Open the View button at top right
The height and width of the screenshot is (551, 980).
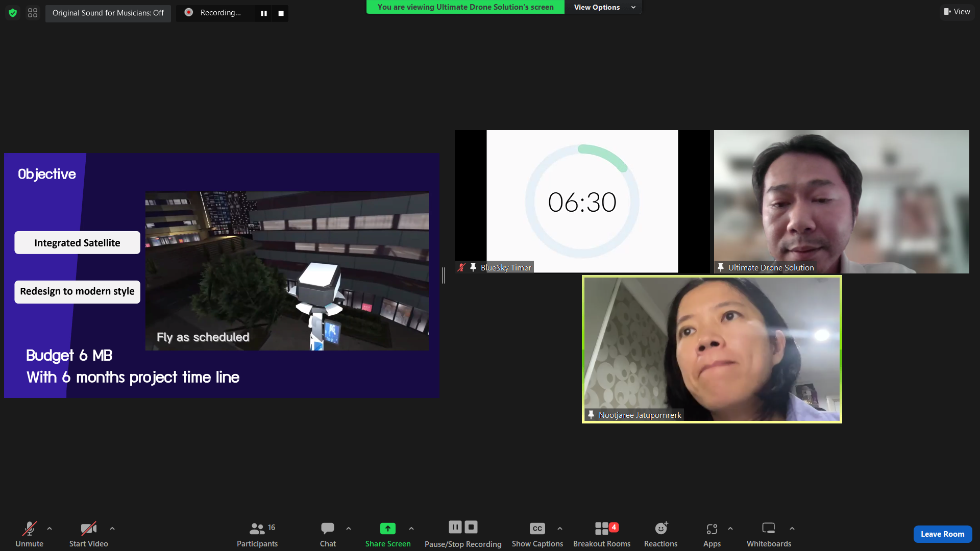[x=957, y=12]
